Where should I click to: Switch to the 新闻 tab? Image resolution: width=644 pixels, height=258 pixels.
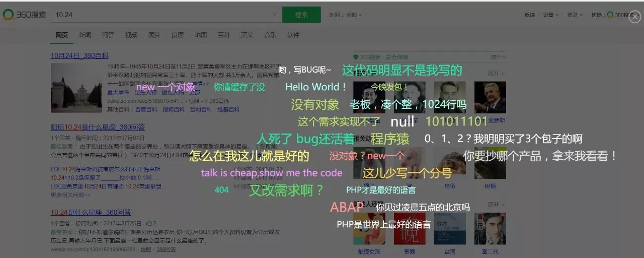click(85, 35)
